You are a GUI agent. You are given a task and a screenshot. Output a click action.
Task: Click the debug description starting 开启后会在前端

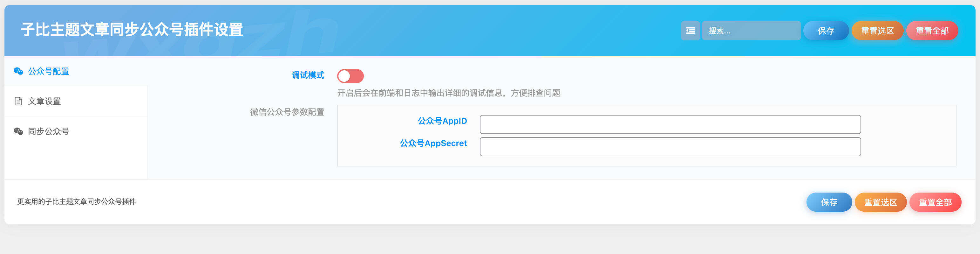click(x=449, y=93)
